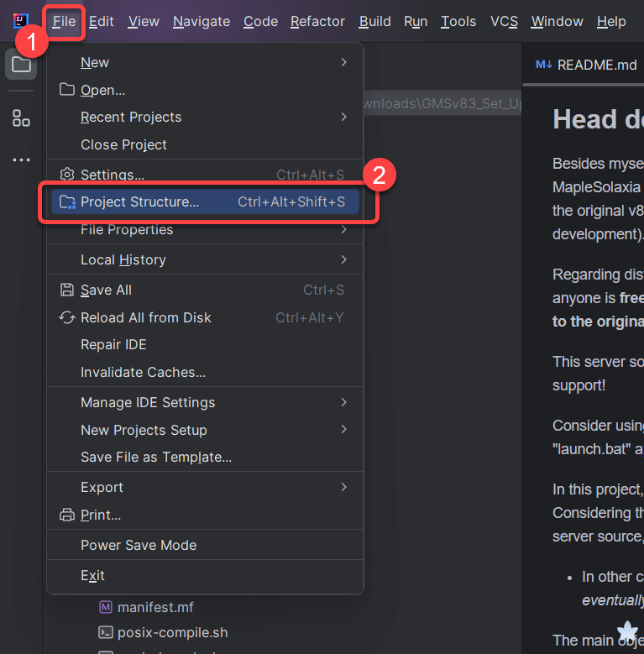Image resolution: width=644 pixels, height=654 pixels.
Task: Open the Edit menu
Action: click(x=102, y=21)
